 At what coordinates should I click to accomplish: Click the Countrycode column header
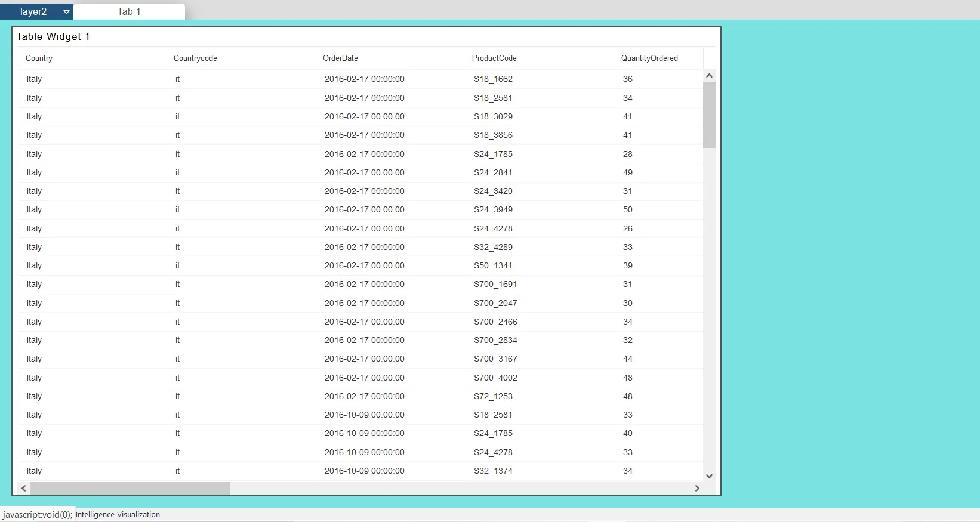[x=195, y=58]
